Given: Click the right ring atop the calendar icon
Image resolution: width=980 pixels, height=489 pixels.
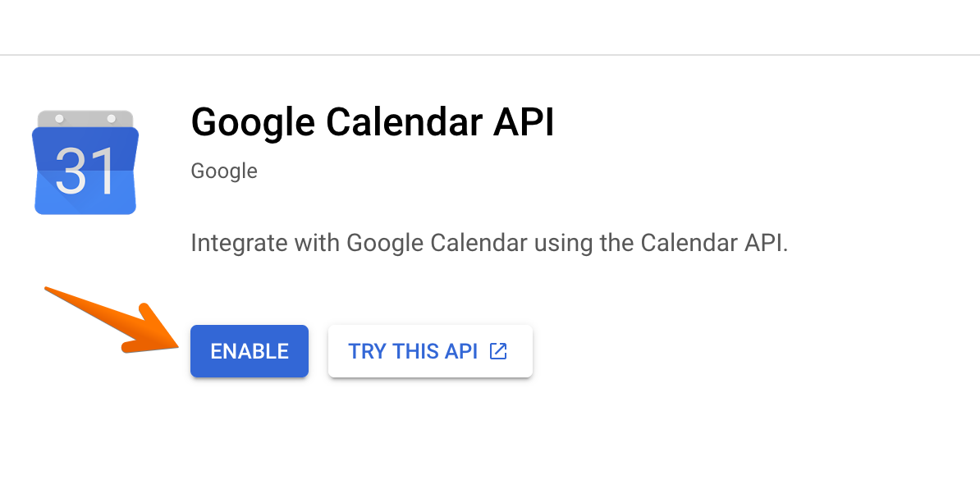Looking at the screenshot, I should (110, 119).
